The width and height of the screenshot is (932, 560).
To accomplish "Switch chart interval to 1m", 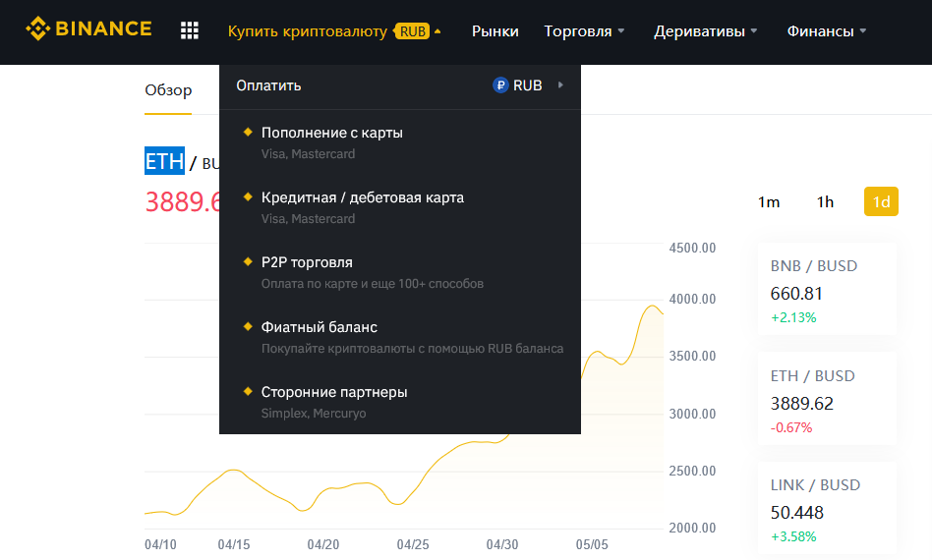I will pyautogui.click(x=769, y=201).
